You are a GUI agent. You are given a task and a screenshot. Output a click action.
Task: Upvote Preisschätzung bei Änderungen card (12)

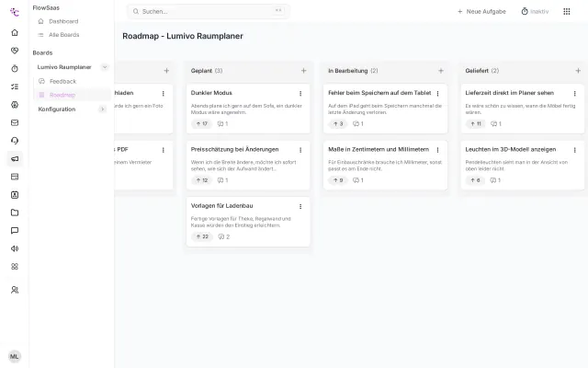click(x=202, y=180)
